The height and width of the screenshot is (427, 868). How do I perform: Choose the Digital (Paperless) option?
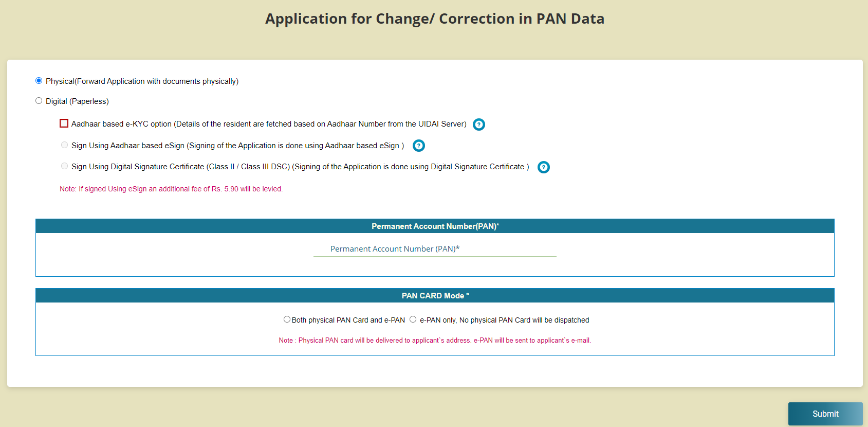(x=39, y=101)
